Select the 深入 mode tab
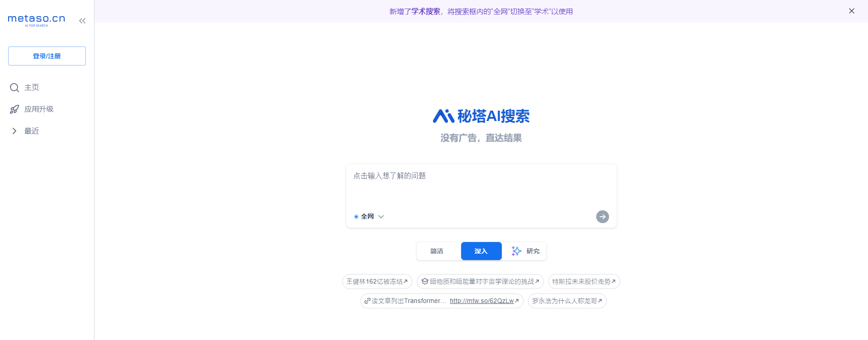 [x=481, y=251]
